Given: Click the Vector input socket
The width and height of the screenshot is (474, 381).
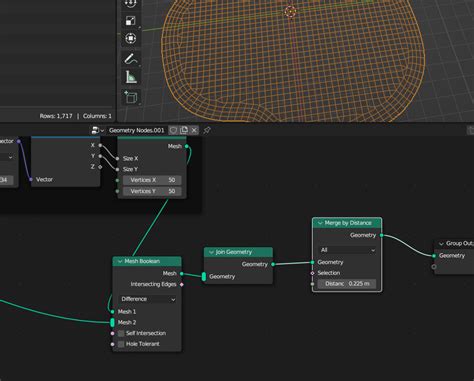Looking at the screenshot, I should click(x=31, y=180).
